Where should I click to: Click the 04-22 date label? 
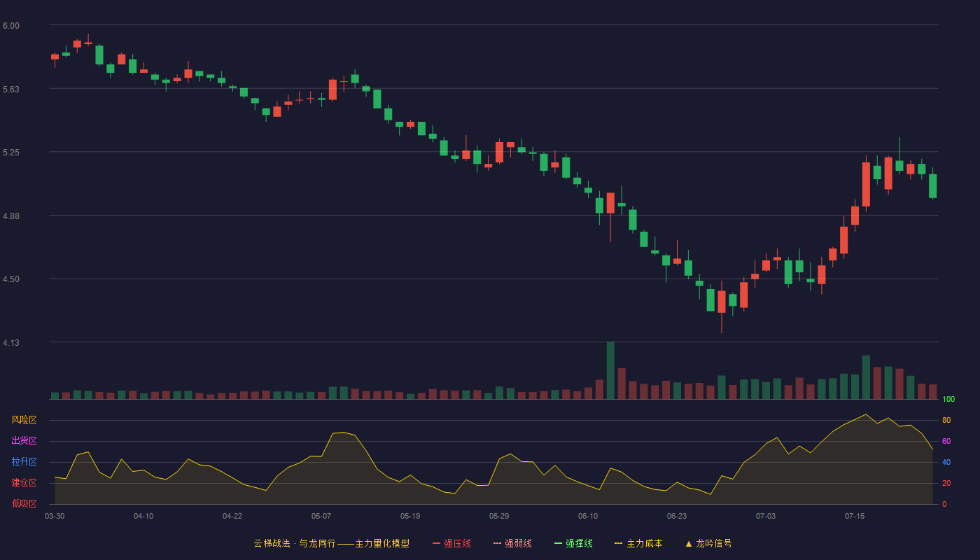click(x=232, y=516)
